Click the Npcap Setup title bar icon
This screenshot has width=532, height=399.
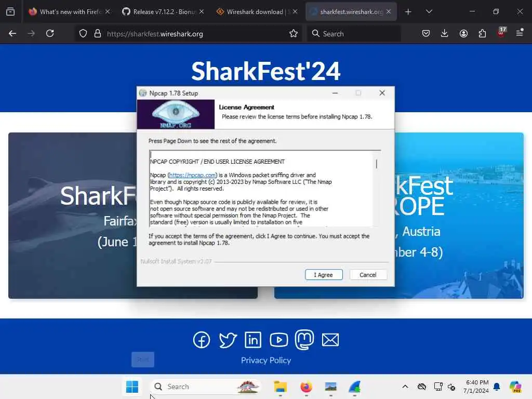(143, 93)
